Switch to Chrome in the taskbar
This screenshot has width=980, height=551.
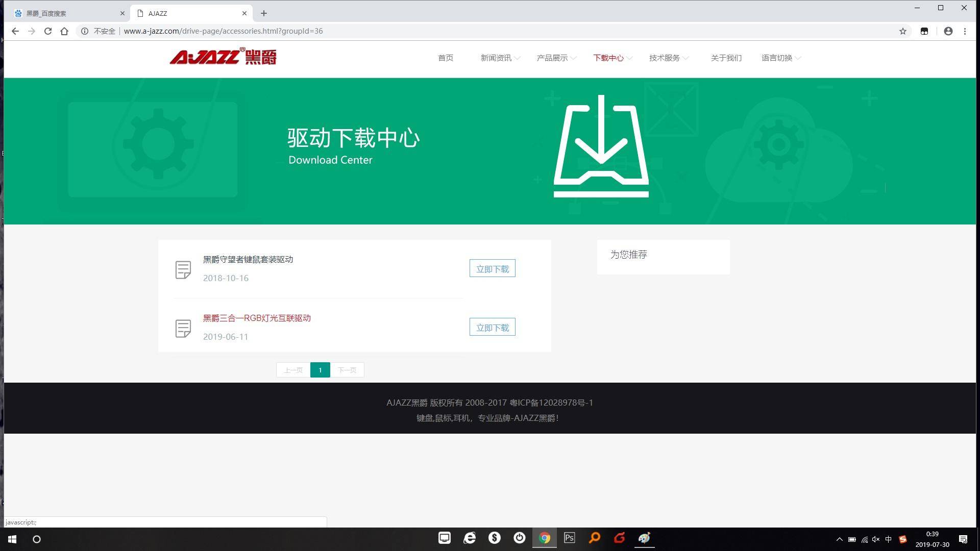[x=545, y=538]
